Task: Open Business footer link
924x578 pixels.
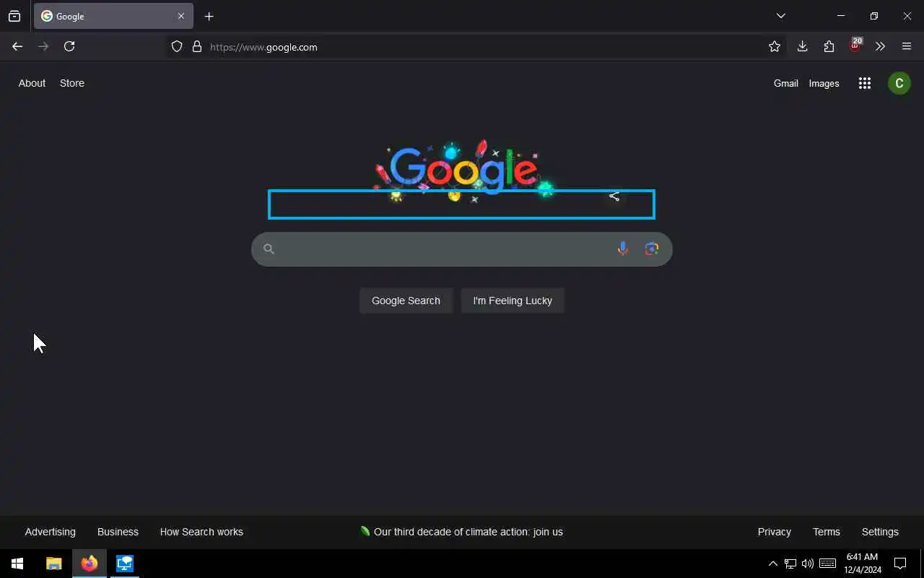Action: [x=118, y=532]
